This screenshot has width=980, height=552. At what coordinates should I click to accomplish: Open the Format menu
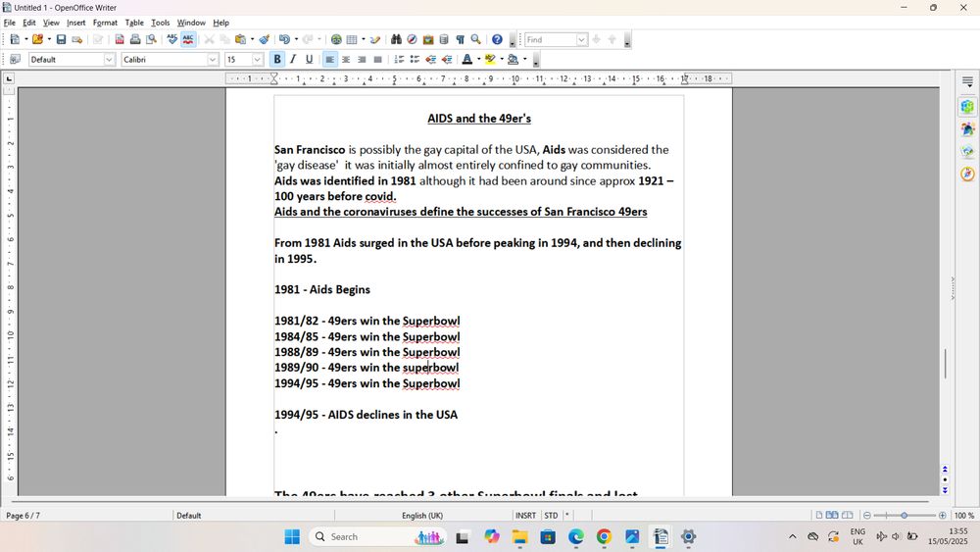click(105, 23)
